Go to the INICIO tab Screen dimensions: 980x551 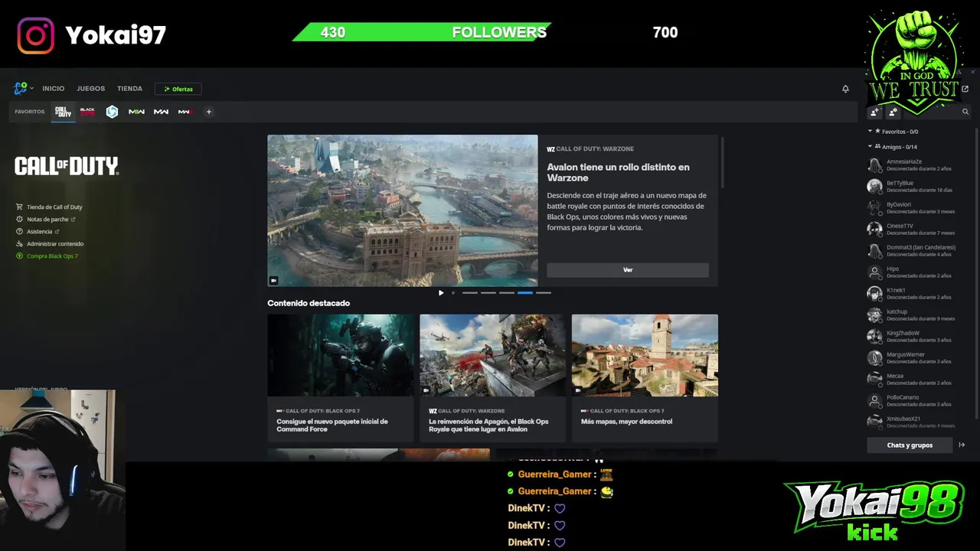click(54, 89)
